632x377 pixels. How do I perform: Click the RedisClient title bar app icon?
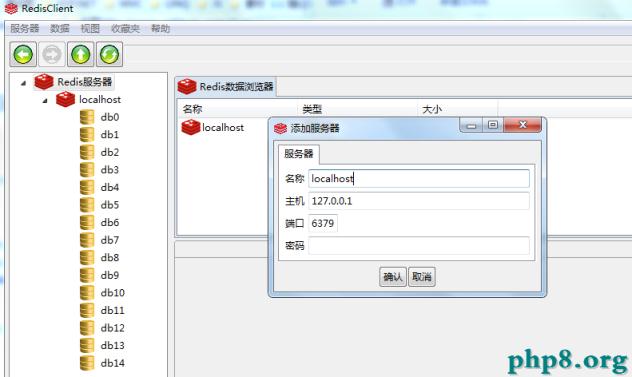pyautogui.click(x=11, y=8)
